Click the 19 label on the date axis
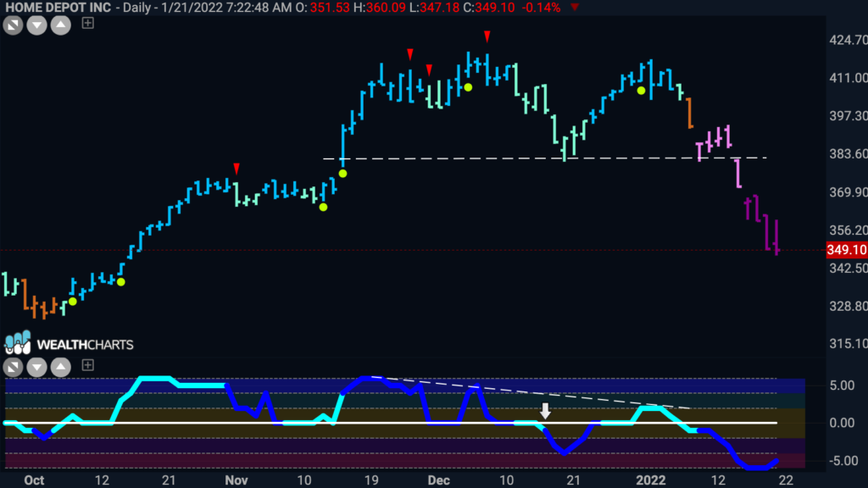Image resolution: width=868 pixels, height=488 pixels. pyautogui.click(x=371, y=480)
